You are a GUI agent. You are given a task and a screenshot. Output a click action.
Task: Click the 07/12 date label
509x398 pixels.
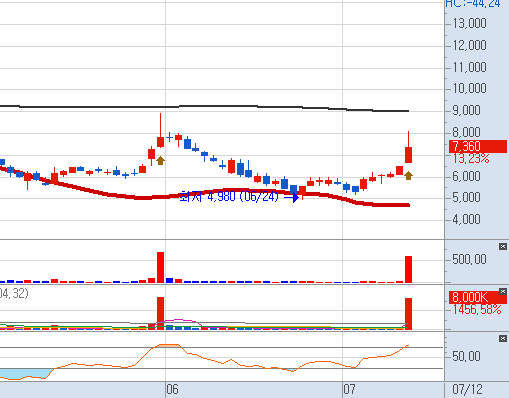point(467,389)
